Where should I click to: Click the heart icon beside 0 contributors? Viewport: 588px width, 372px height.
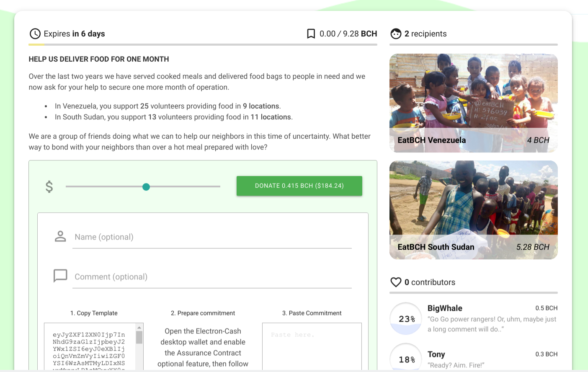pos(396,282)
